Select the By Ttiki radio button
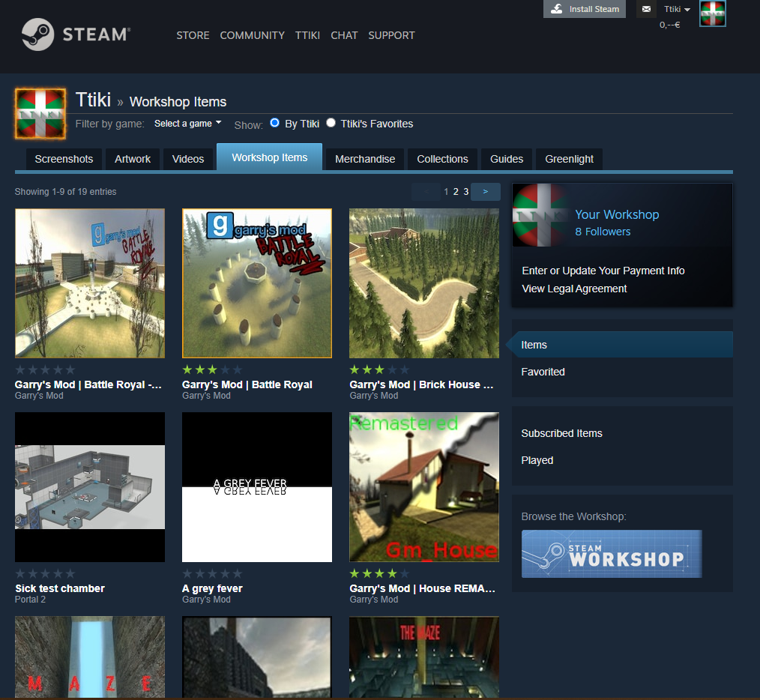The image size is (760, 700). (275, 123)
